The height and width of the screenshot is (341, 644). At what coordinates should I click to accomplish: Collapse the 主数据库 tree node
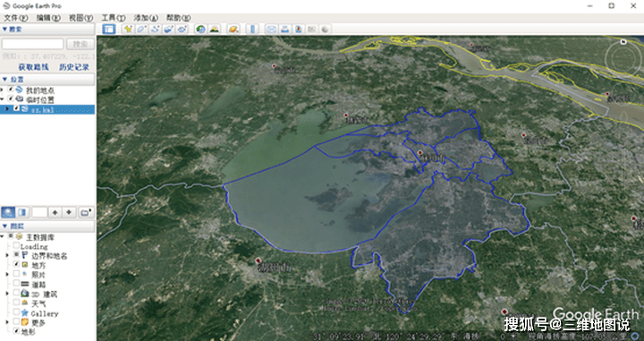click(3, 236)
